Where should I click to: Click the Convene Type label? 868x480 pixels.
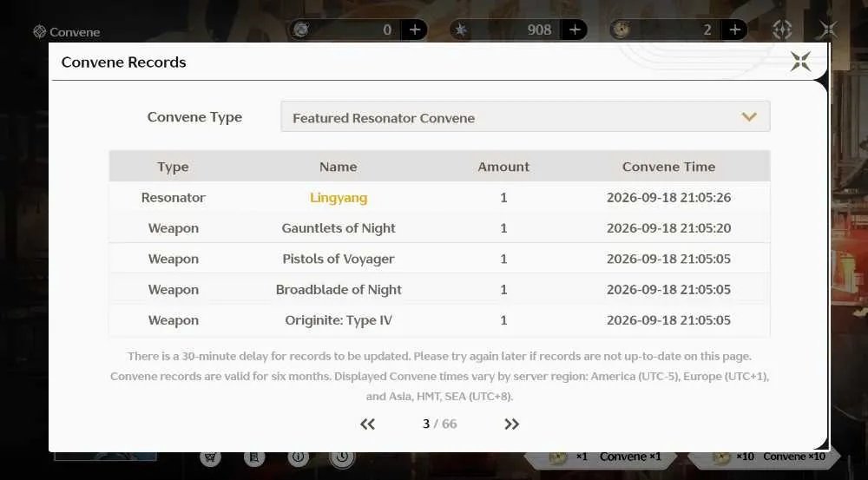click(194, 117)
